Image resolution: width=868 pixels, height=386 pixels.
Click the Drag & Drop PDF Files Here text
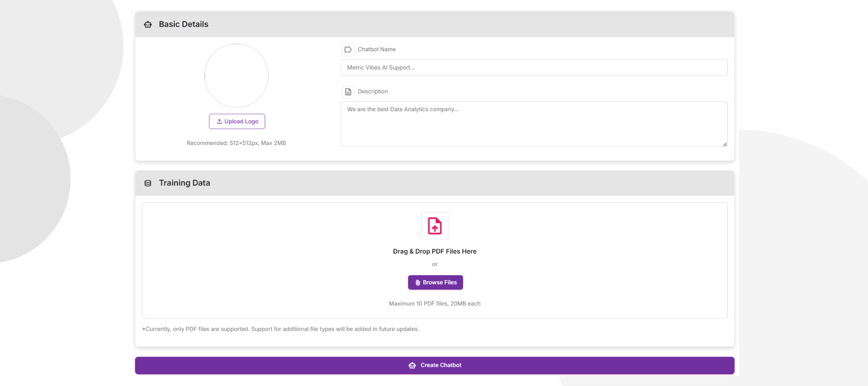(434, 251)
